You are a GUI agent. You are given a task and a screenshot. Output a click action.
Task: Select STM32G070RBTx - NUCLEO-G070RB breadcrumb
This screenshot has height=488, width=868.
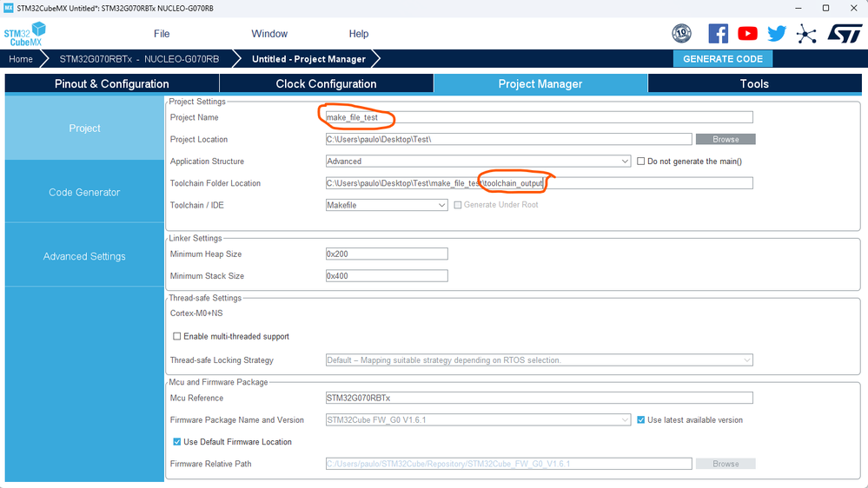(x=139, y=59)
